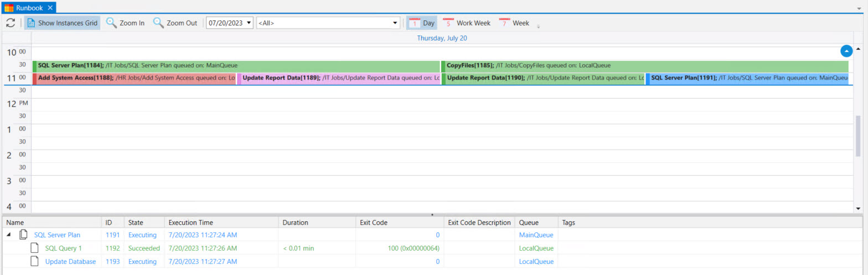Click Succeeded state cell
Viewport: 868px width, 275px height.
pyautogui.click(x=144, y=248)
